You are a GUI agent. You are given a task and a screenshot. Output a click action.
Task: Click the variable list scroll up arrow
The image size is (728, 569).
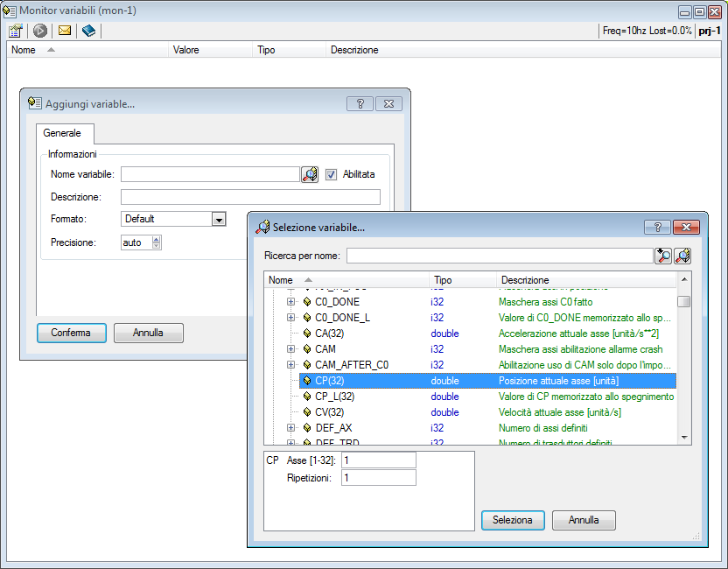tap(684, 279)
